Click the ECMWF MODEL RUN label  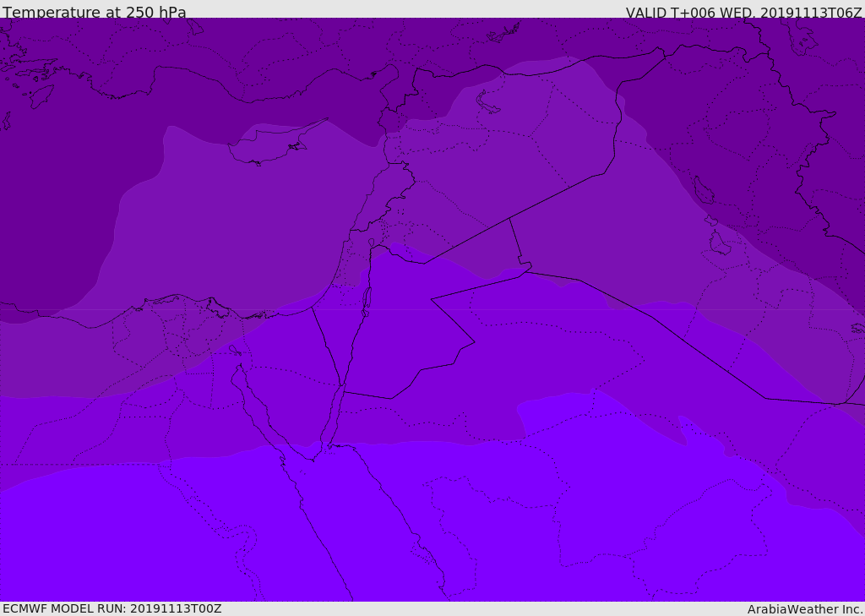pos(112,608)
